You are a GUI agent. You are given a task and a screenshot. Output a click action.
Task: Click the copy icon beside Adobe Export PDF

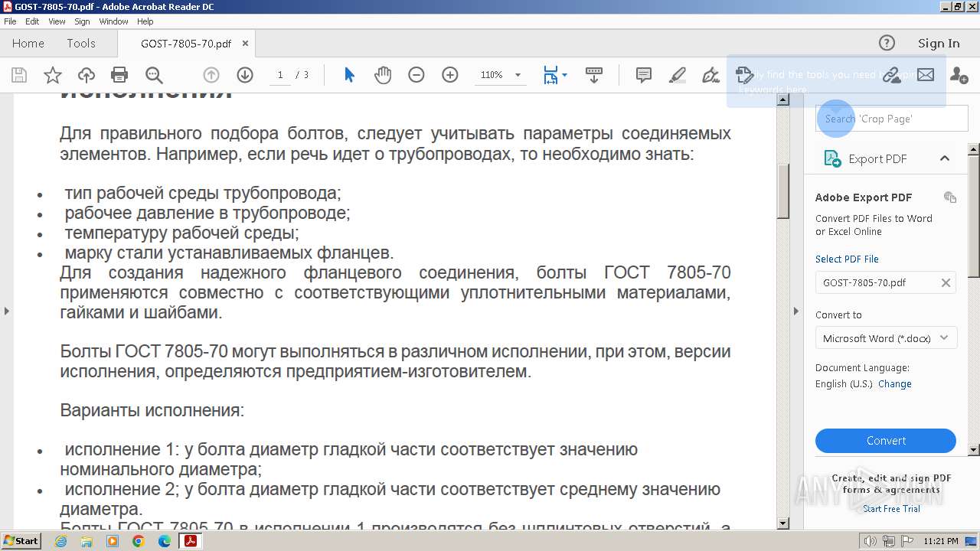pos(950,197)
